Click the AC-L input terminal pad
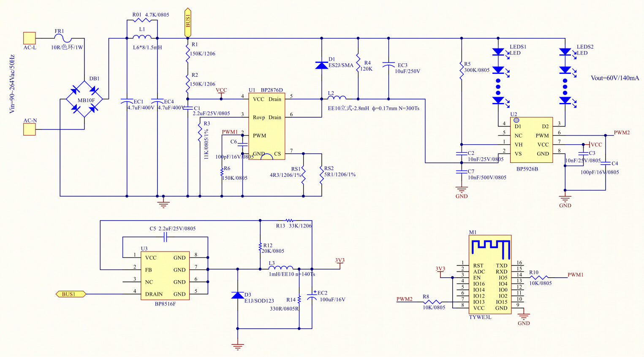This screenshot has height=357, width=644. [29, 38]
